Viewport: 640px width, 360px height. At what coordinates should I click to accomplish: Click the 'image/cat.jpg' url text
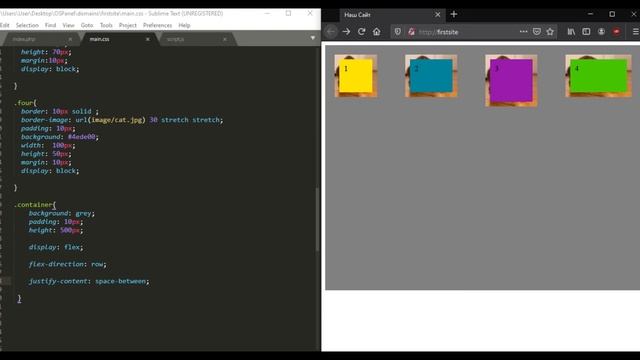click(x=117, y=120)
